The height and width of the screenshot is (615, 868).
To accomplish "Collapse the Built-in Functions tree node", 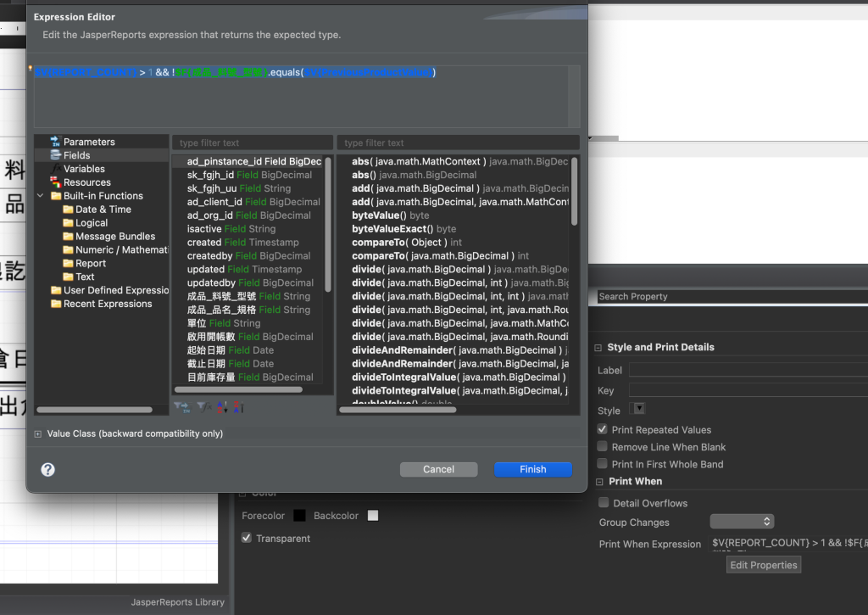I will [x=40, y=196].
